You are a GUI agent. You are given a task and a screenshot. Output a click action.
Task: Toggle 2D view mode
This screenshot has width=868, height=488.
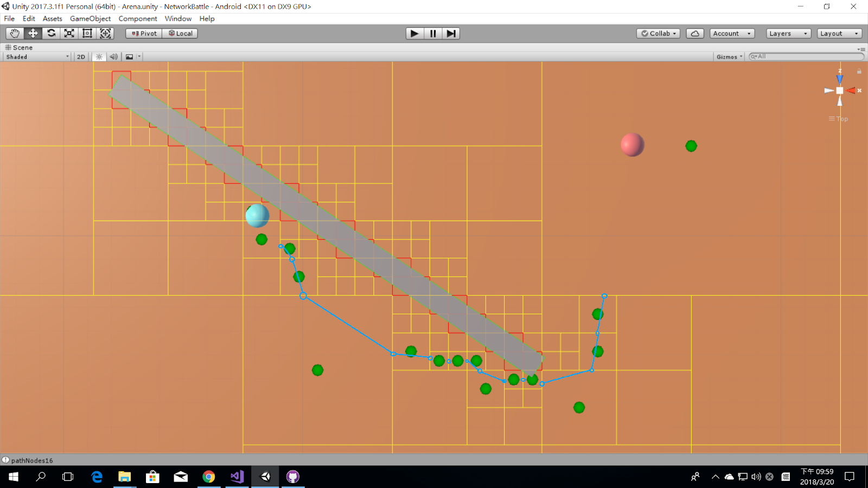coord(80,56)
